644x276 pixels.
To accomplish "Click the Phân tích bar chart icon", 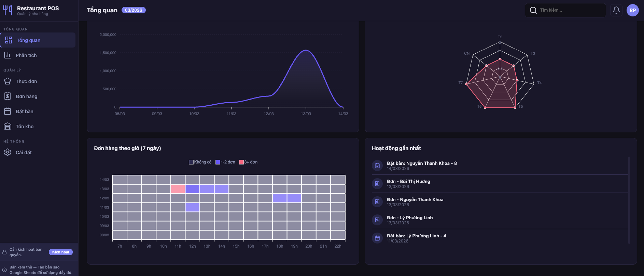I will coord(8,55).
